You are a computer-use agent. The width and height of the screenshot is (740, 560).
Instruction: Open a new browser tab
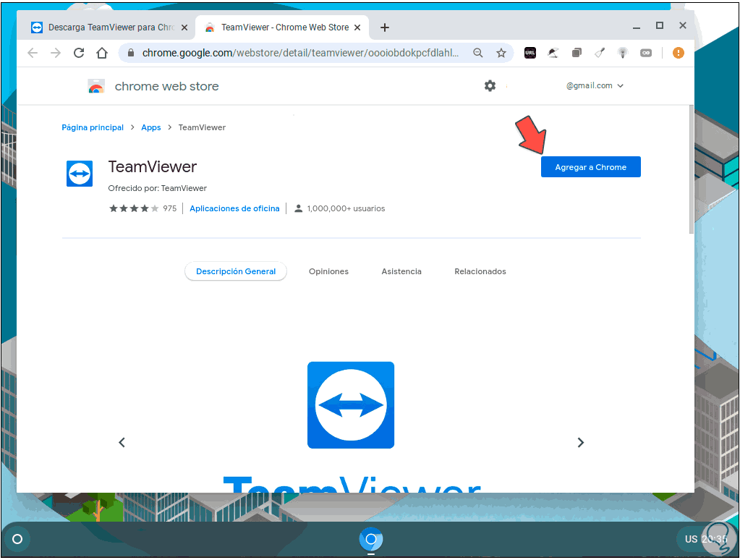pos(385,27)
